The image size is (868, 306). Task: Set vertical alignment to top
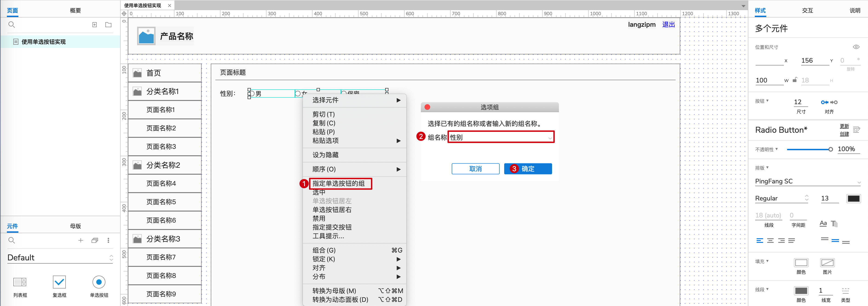pos(825,239)
